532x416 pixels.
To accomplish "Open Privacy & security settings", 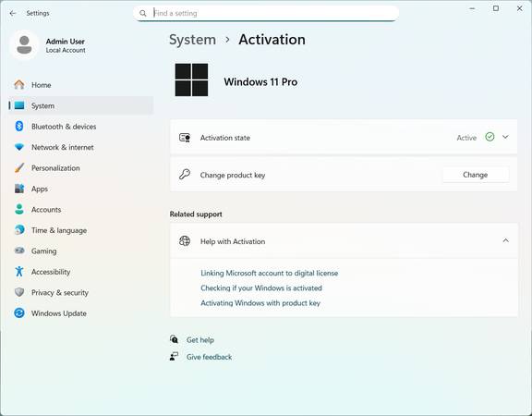I will click(x=81, y=292).
